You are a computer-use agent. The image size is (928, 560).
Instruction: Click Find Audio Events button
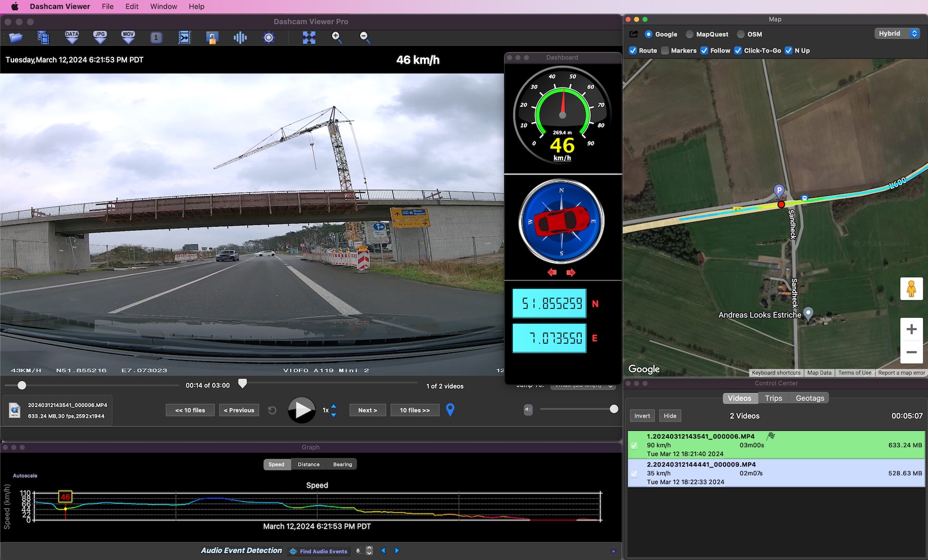319,552
